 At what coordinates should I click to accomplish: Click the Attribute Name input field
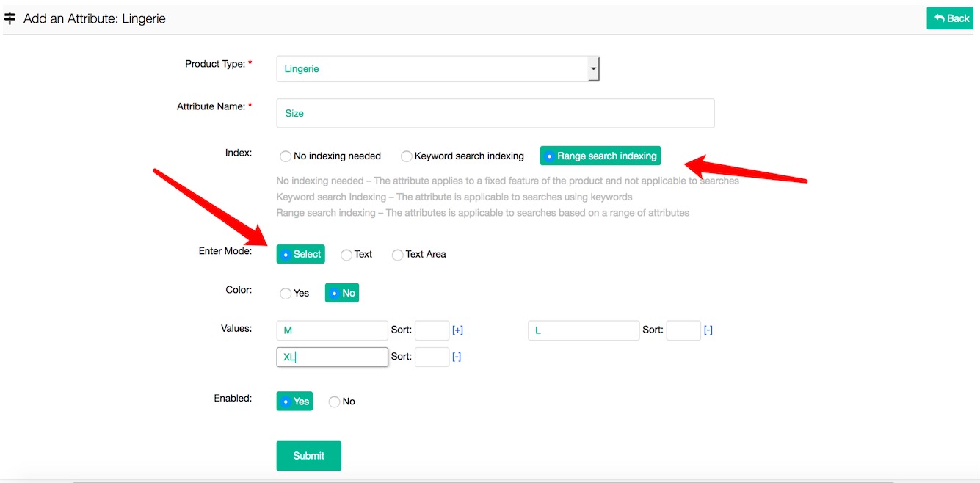[x=495, y=113]
